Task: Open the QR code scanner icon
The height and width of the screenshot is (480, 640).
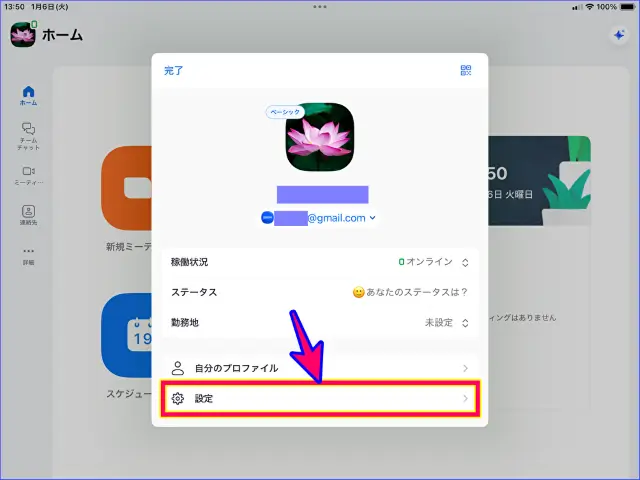Action: (x=466, y=70)
